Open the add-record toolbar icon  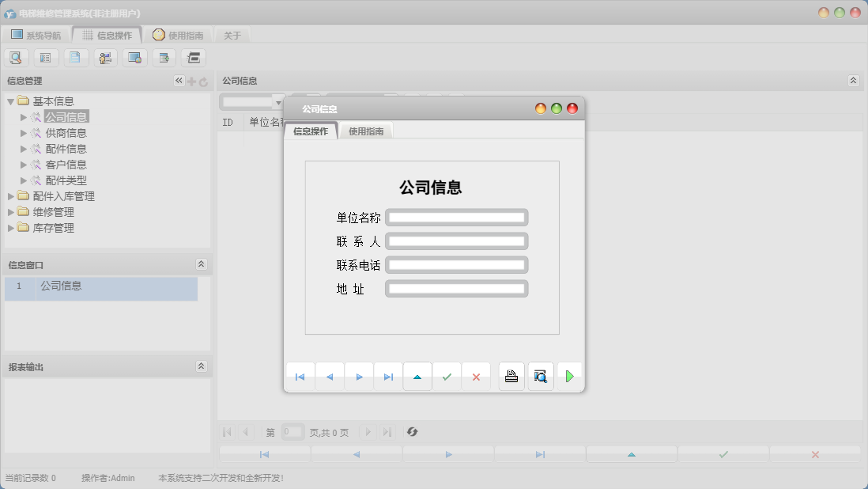[x=164, y=57]
